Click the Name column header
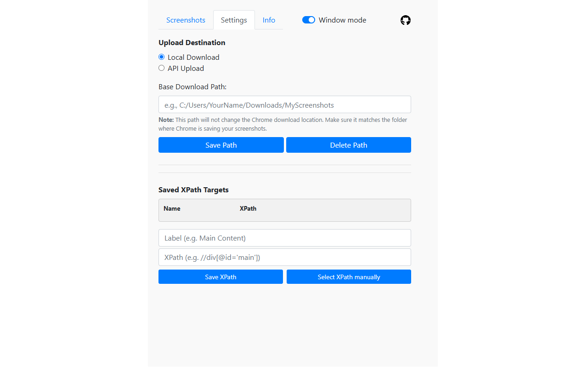Viewport: 588px width, 368px height. click(x=172, y=208)
